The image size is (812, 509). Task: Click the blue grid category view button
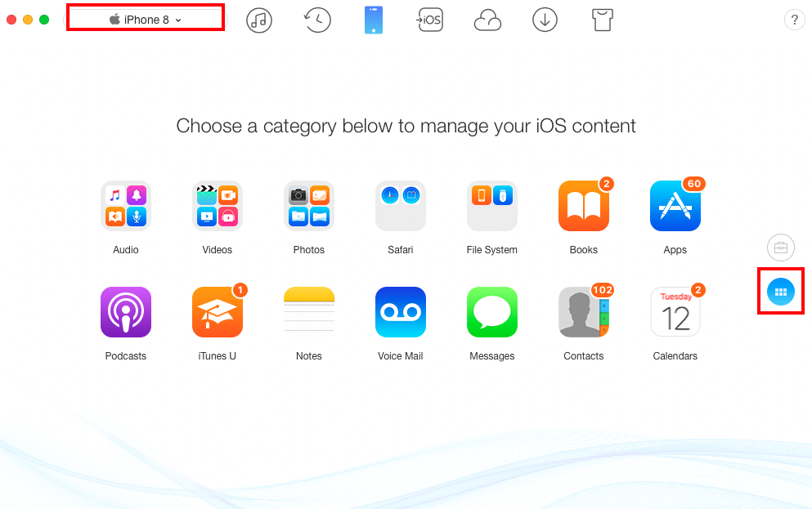[781, 292]
